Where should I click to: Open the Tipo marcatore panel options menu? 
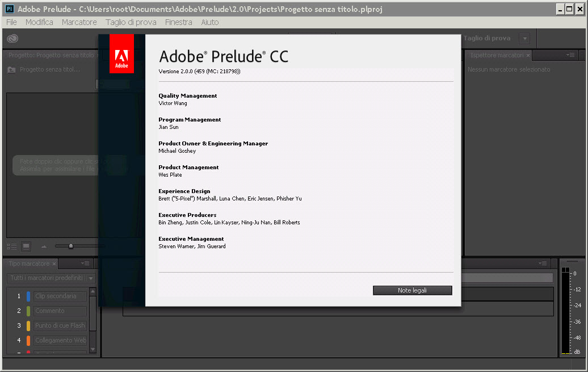(x=85, y=264)
